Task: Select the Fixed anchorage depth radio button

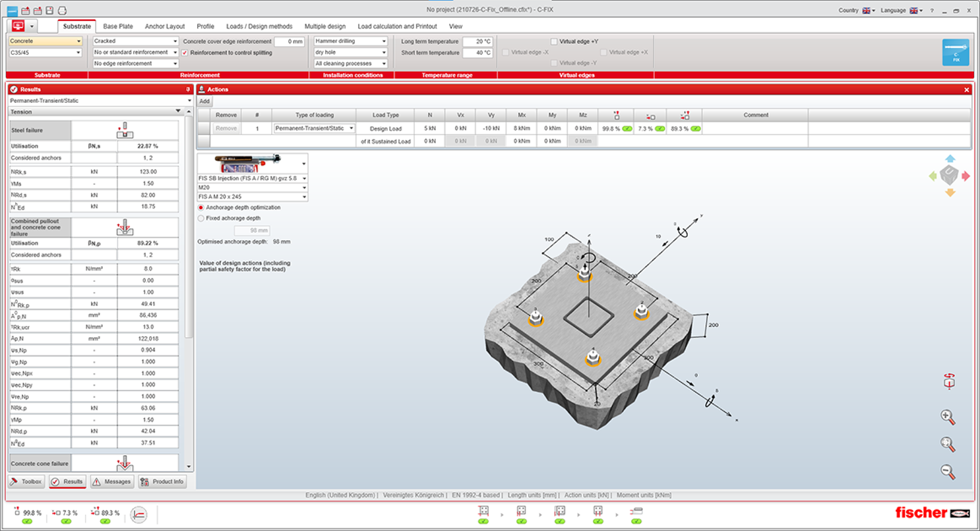Action: point(201,218)
